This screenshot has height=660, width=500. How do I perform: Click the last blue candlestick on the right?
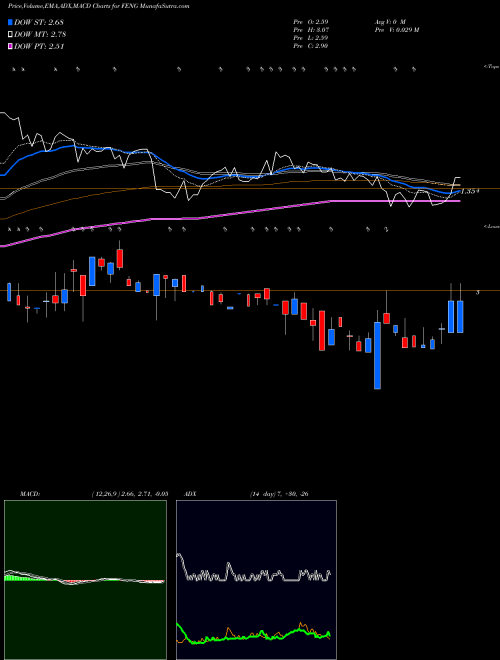[460, 317]
